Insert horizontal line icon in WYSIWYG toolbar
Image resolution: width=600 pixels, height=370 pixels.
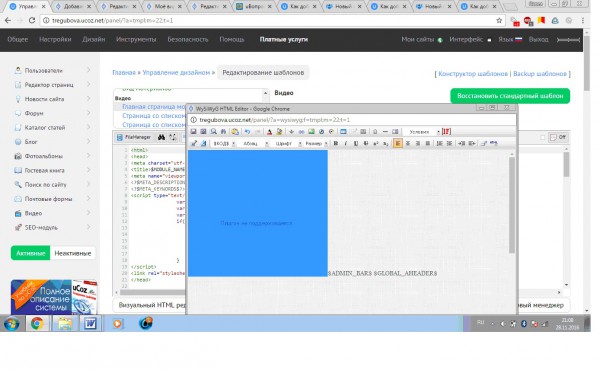[385, 132]
